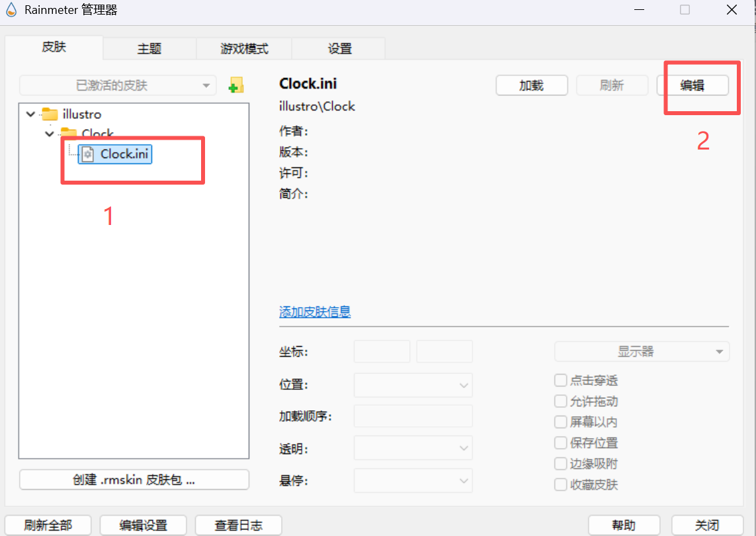This screenshot has width=756, height=536.
Task: Switch to the 主题 tab
Action: point(149,49)
